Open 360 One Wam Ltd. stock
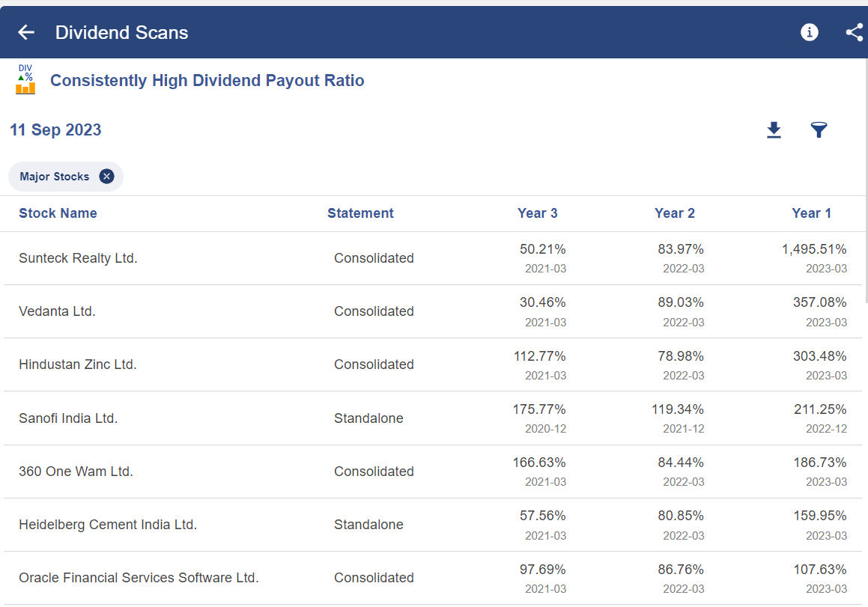 click(76, 472)
